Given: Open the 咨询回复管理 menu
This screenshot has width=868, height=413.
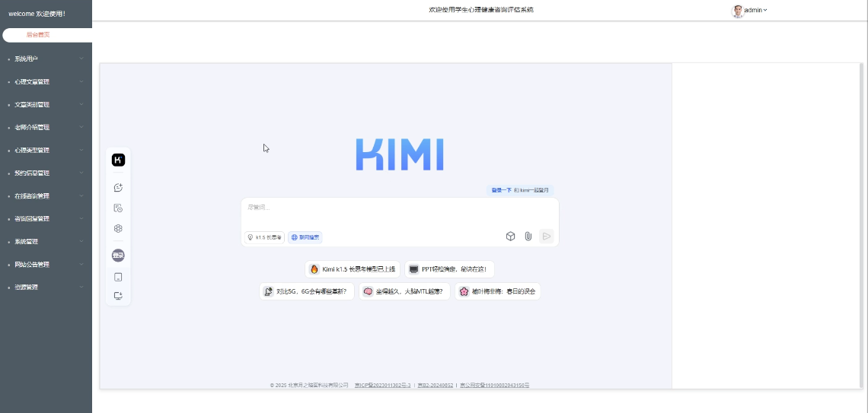Looking at the screenshot, I should pos(46,219).
